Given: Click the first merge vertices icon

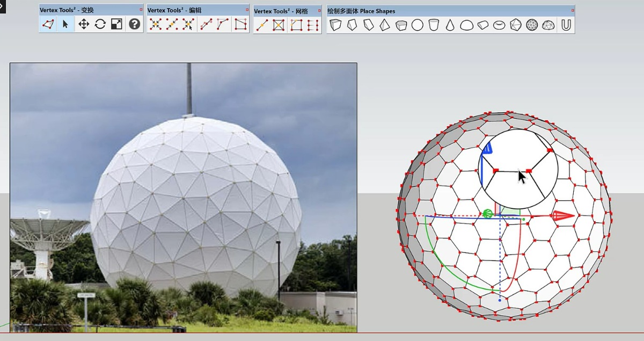Looking at the screenshot, I should pos(156,24).
